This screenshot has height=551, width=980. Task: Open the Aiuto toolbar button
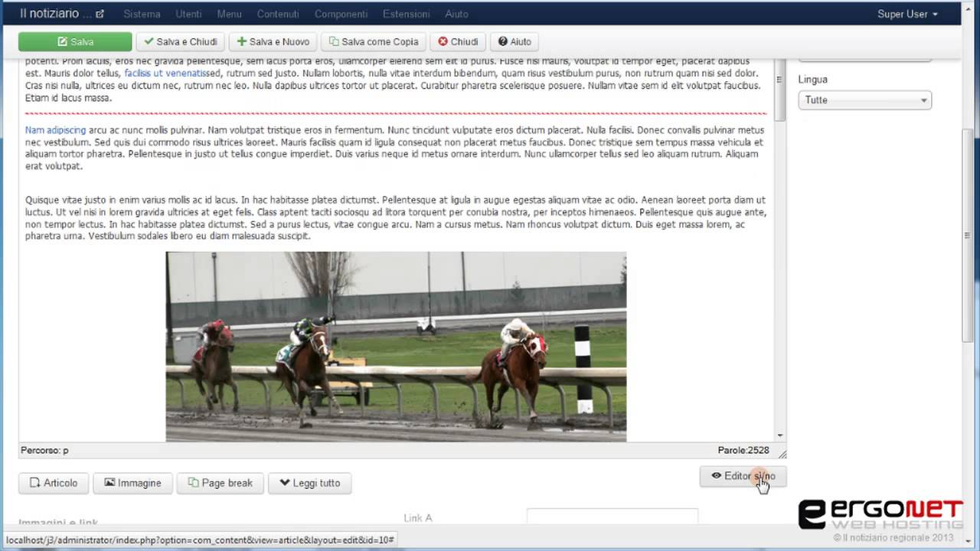(514, 41)
